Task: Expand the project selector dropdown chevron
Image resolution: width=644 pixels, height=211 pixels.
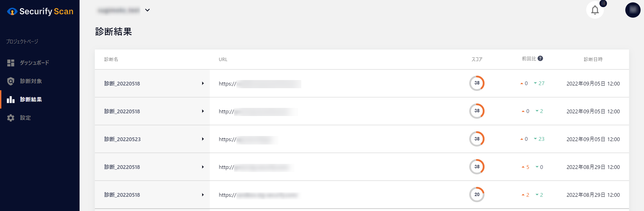Action: 147,10
